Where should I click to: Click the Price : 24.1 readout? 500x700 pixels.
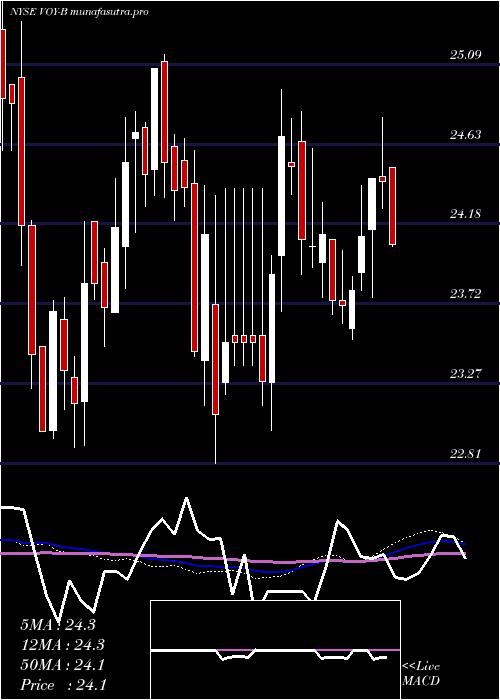63,685
